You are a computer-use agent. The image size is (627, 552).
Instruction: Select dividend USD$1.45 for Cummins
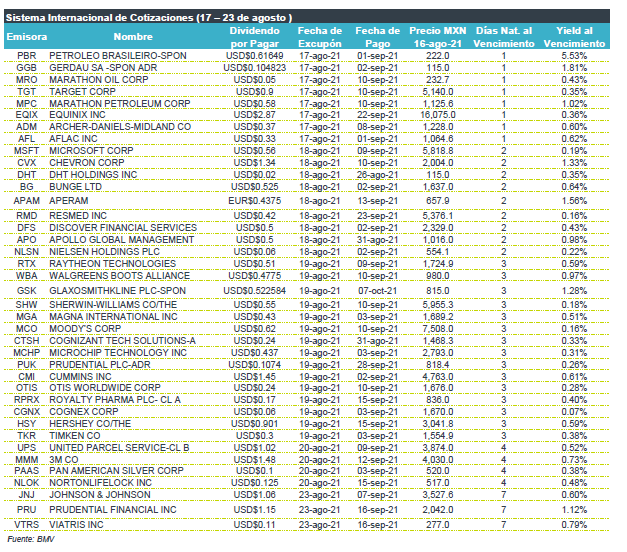pos(255,377)
